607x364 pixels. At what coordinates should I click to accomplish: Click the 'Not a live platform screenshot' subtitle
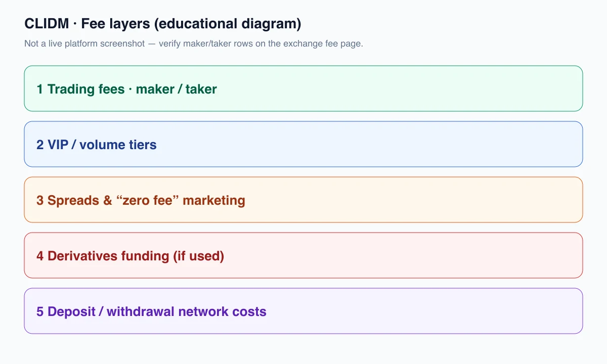tap(194, 43)
